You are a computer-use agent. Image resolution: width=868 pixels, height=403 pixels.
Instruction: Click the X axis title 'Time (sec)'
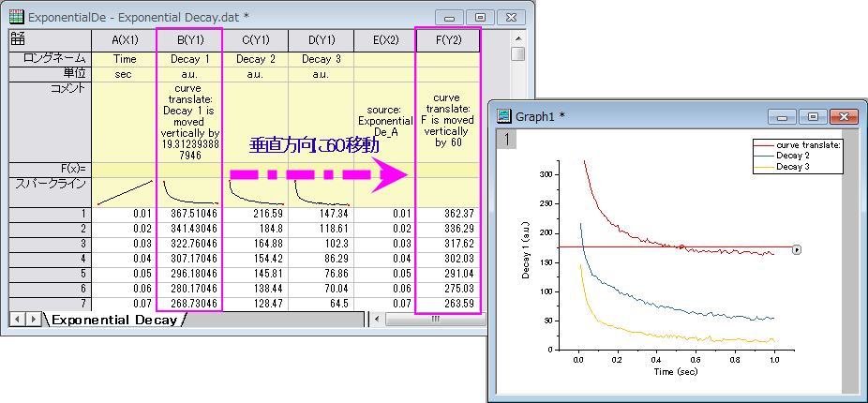[x=675, y=371]
